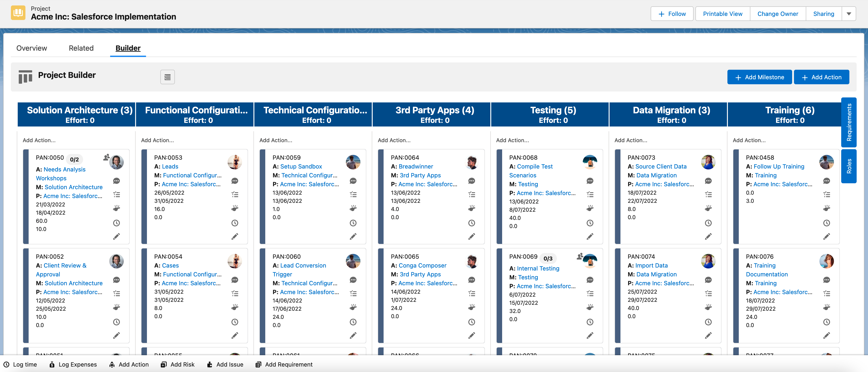Screen dimensions: 868x372
Task: Open the Internal Testing action link
Action: click(x=538, y=269)
